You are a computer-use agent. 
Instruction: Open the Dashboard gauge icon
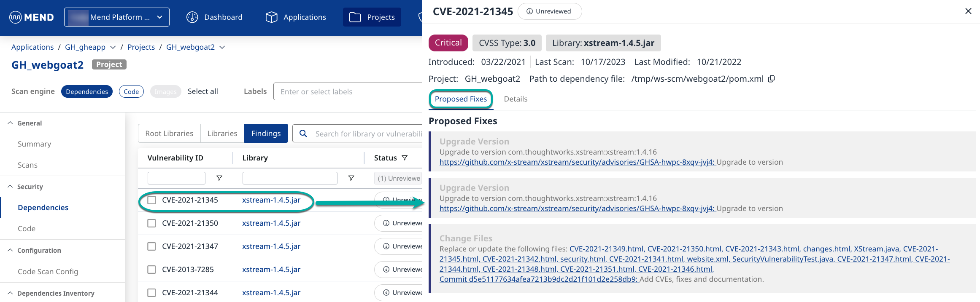pyautogui.click(x=192, y=17)
